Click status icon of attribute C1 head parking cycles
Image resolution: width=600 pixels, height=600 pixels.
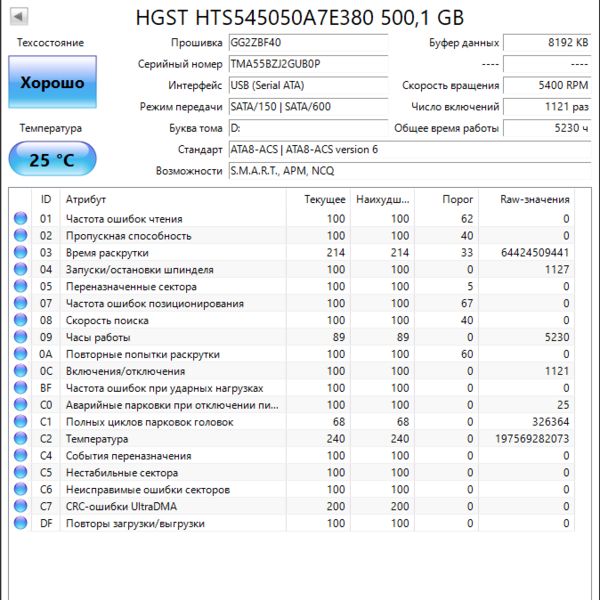click(20, 422)
